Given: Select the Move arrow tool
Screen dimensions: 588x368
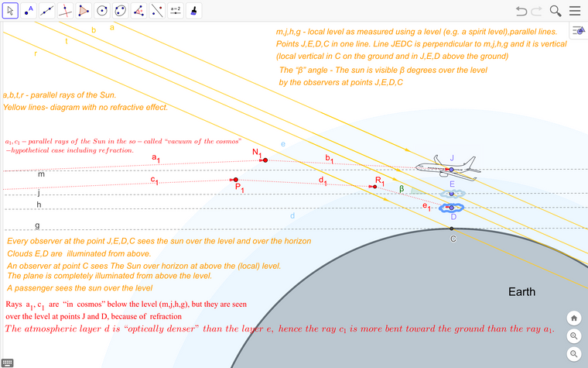Looking at the screenshot, I should pyautogui.click(x=10, y=11).
